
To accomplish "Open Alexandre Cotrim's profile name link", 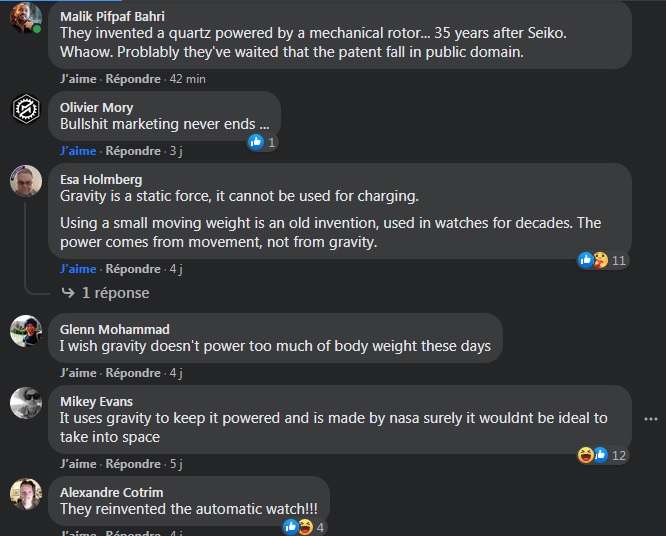I will coord(111,492).
